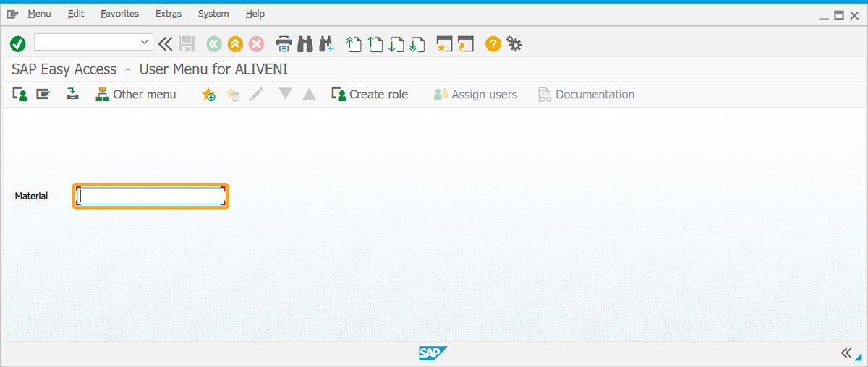Go to First Page icon
The height and width of the screenshot is (367, 868).
353,44
